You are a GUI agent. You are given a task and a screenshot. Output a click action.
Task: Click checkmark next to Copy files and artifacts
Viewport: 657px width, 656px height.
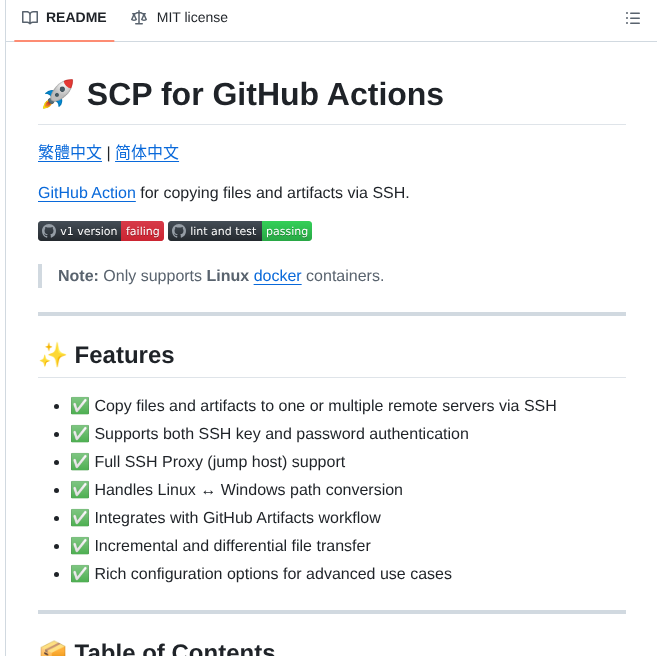[80, 406]
